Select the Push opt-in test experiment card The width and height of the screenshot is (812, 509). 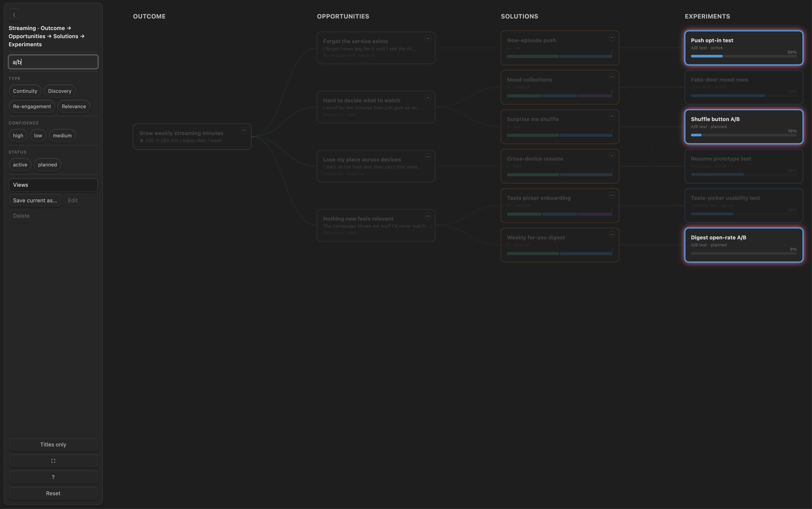744,48
